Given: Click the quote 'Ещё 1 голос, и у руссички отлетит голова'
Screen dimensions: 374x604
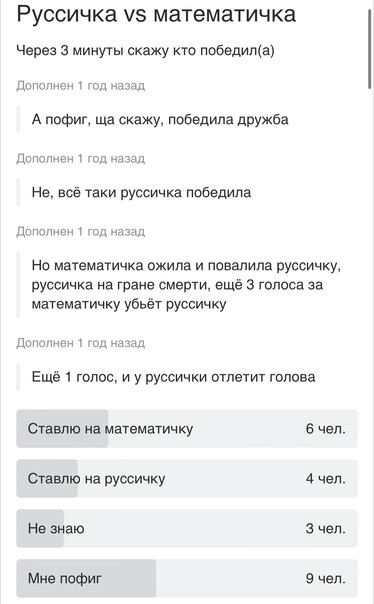Looking at the screenshot, I should (x=173, y=377).
